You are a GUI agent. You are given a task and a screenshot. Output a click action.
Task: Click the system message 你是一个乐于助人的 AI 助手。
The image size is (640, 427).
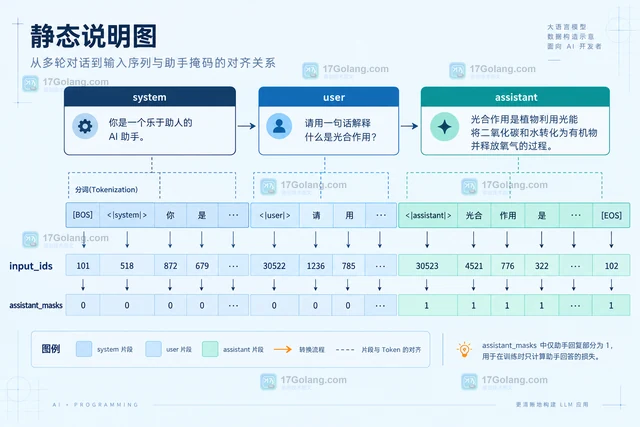[150, 129]
